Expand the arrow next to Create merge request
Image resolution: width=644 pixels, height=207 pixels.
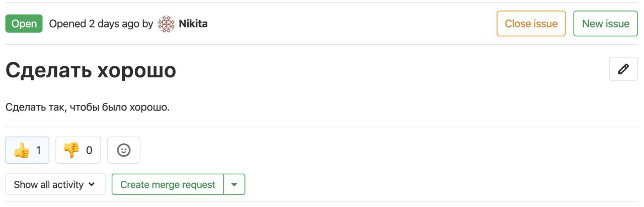point(234,184)
